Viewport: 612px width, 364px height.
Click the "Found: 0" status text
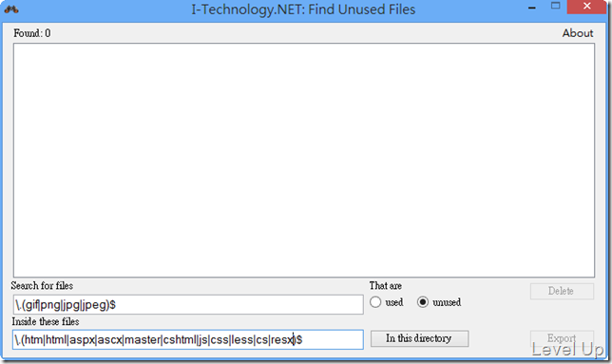coord(32,33)
